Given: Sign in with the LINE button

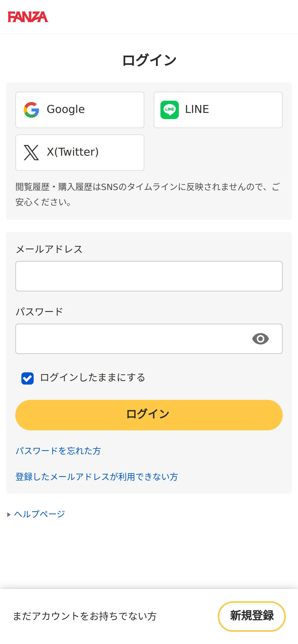Looking at the screenshot, I should (218, 110).
